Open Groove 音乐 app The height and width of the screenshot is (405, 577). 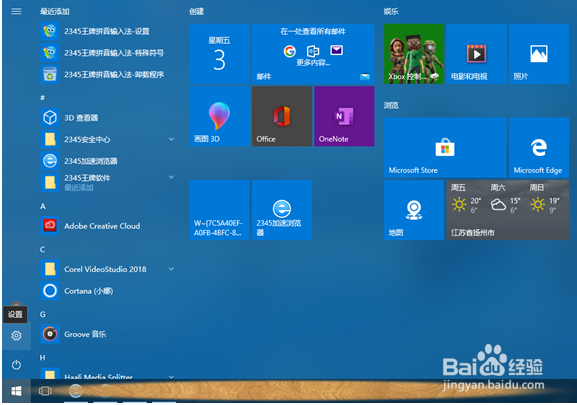coord(107,334)
